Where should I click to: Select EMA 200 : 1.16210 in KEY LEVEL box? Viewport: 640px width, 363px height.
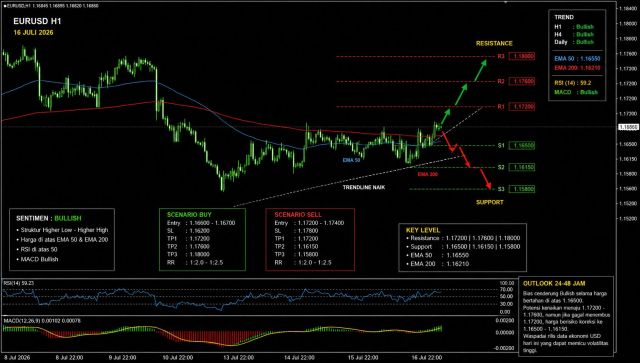[438, 264]
